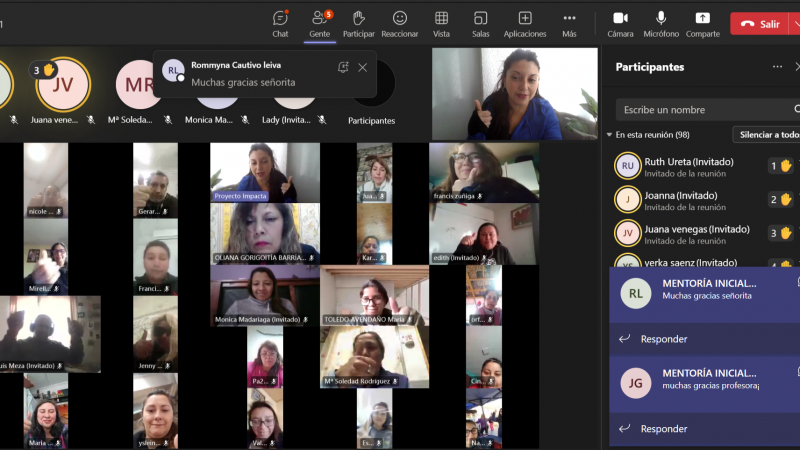The width and height of the screenshot is (800, 450).
Task: Open the Aplicaciones menu
Action: tap(524, 23)
